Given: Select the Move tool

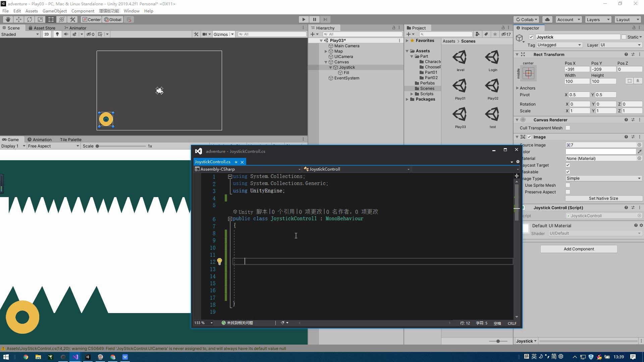Looking at the screenshot, I should (19, 19).
